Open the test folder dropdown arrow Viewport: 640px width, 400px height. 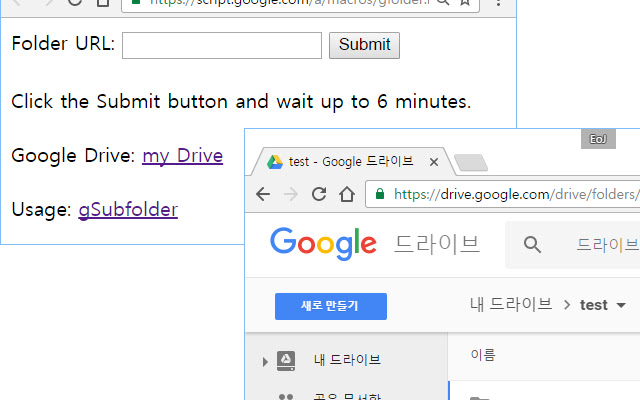point(621,305)
